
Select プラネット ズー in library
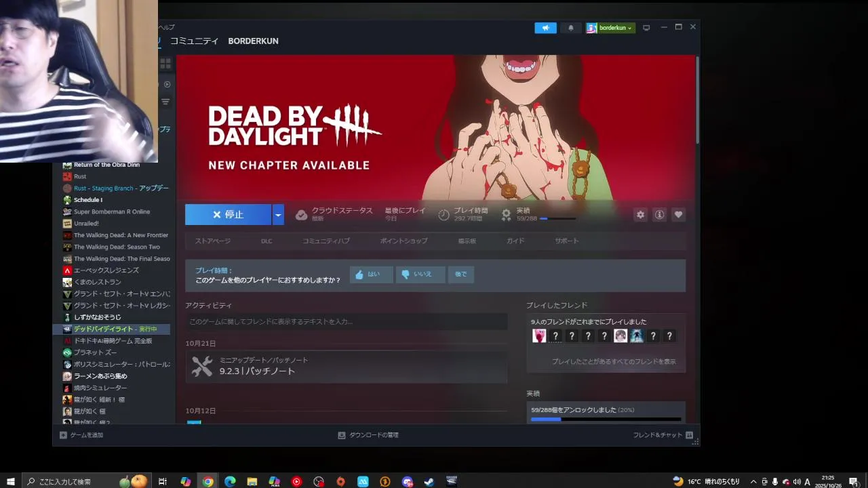tap(95, 352)
